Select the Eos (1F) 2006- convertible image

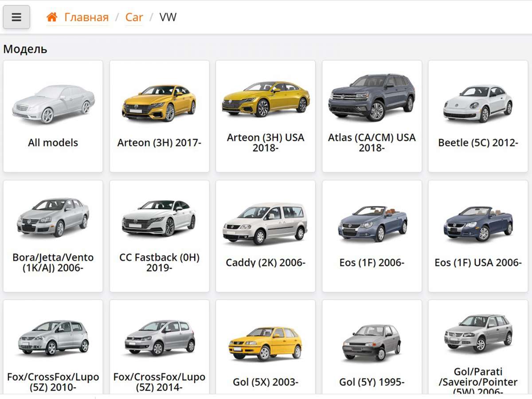click(372, 223)
